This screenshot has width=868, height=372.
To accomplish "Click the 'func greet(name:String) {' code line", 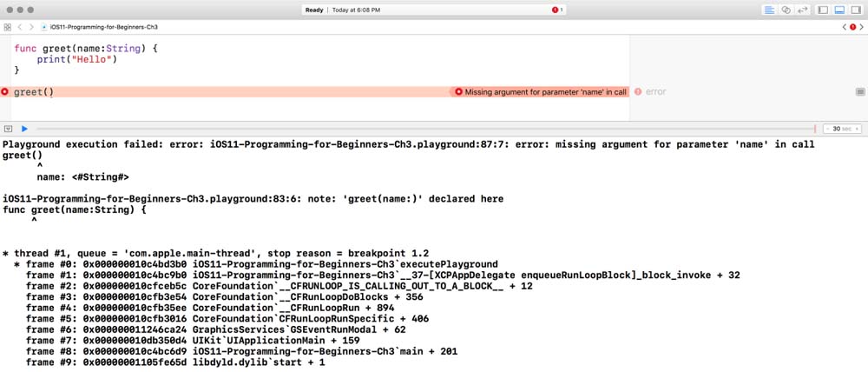I will click(x=86, y=48).
